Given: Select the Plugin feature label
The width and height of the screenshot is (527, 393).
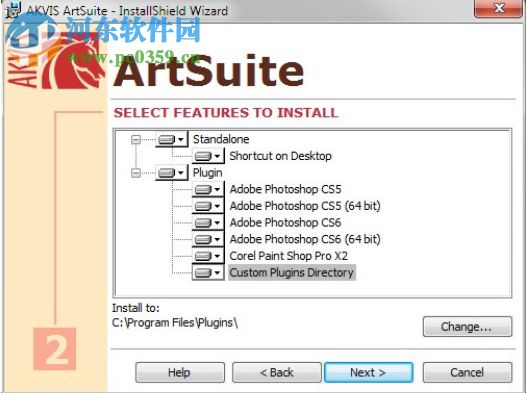Looking at the screenshot, I should click(207, 173).
